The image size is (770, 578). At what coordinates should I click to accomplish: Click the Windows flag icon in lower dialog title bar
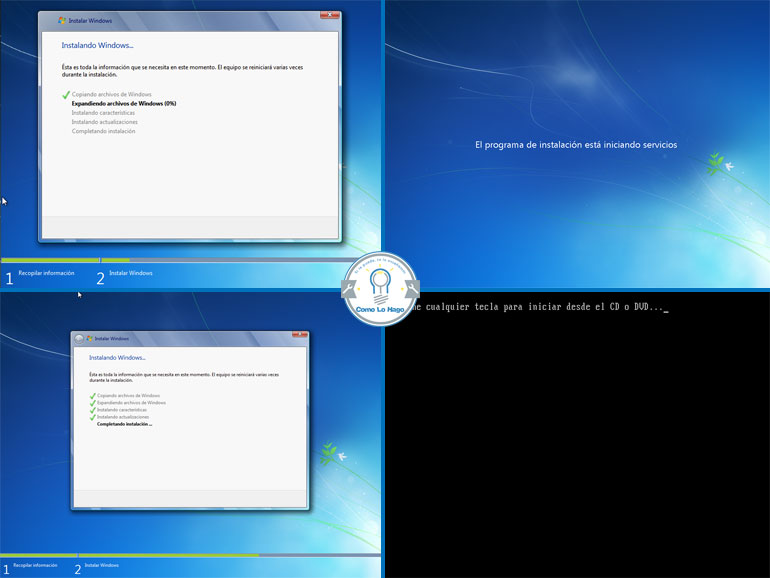[89, 338]
